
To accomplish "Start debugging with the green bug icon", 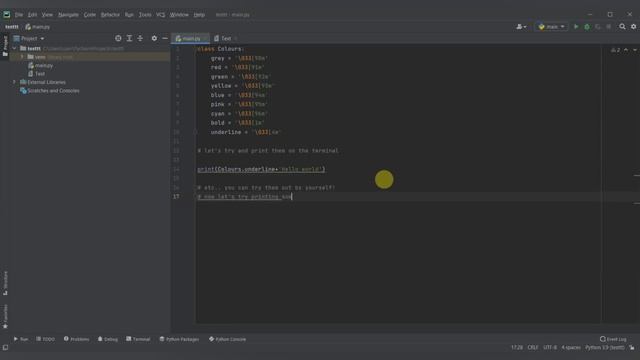I will (x=587, y=27).
